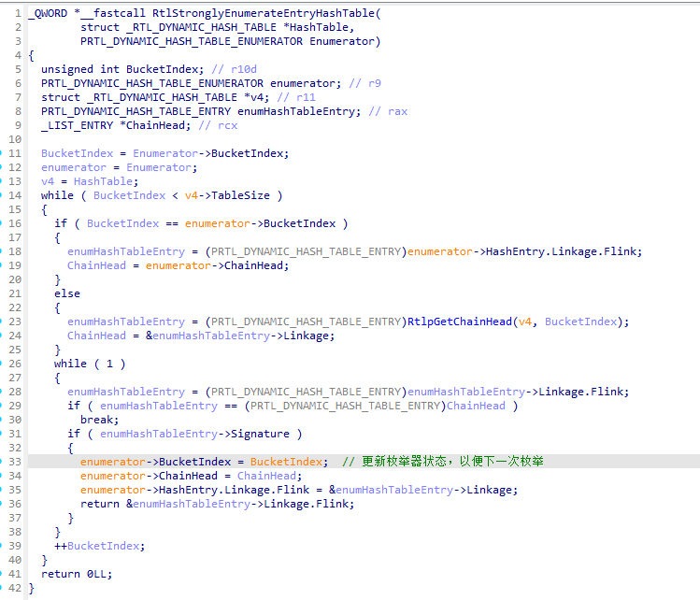The image size is (700, 600).
Task: Select lowercase enumerator declaration on line 6
Action: coord(303,83)
